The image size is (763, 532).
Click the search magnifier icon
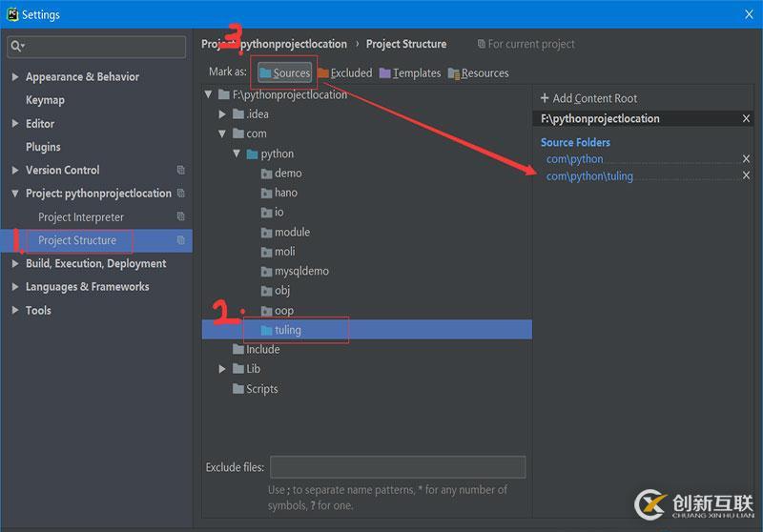[x=16, y=46]
